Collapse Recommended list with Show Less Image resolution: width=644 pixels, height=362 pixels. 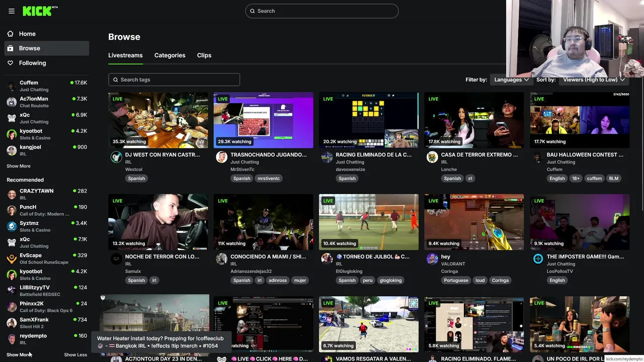coord(75,354)
